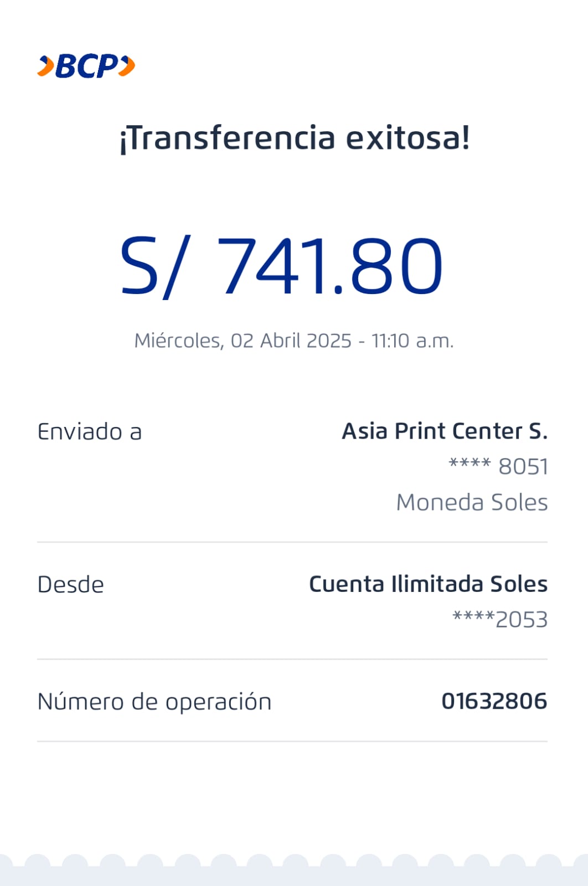Click the divider line below Número de operación
The image size is (588, 886).
[292, 741]
